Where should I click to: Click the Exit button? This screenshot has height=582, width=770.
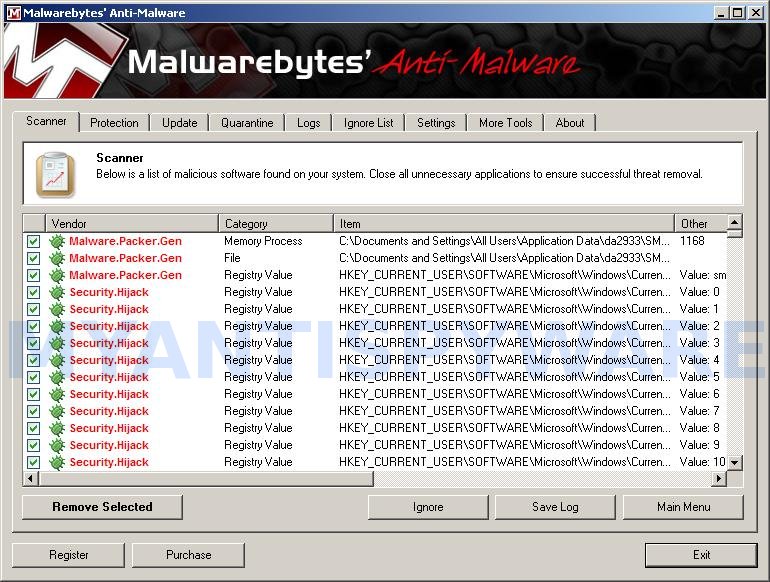tap(701, 555)
